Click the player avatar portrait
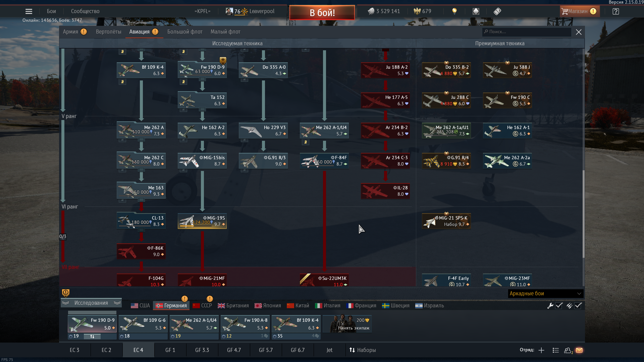This screenshot has height=362, width=644. (x=229, y=11)
